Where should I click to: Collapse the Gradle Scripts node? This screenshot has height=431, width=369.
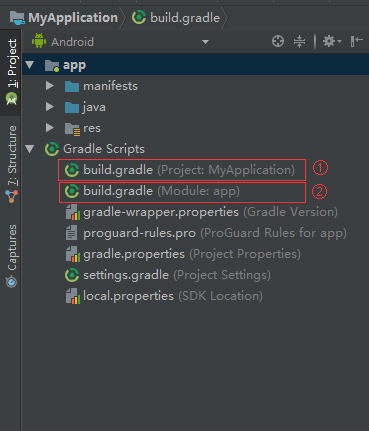pyautogui.click(x=30, y=149)
